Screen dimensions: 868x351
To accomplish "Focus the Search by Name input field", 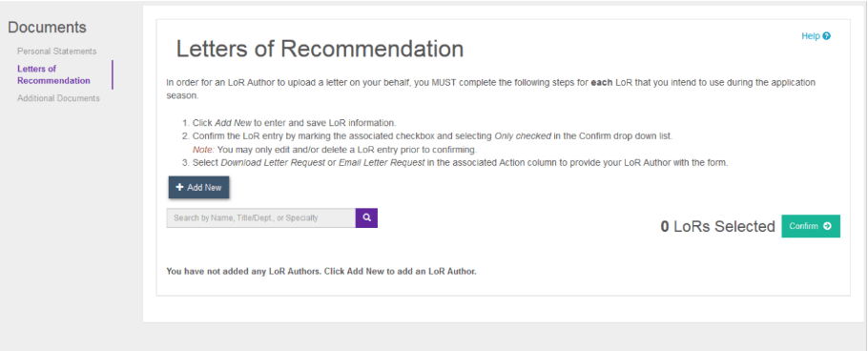I will click(x=260, y=217).
